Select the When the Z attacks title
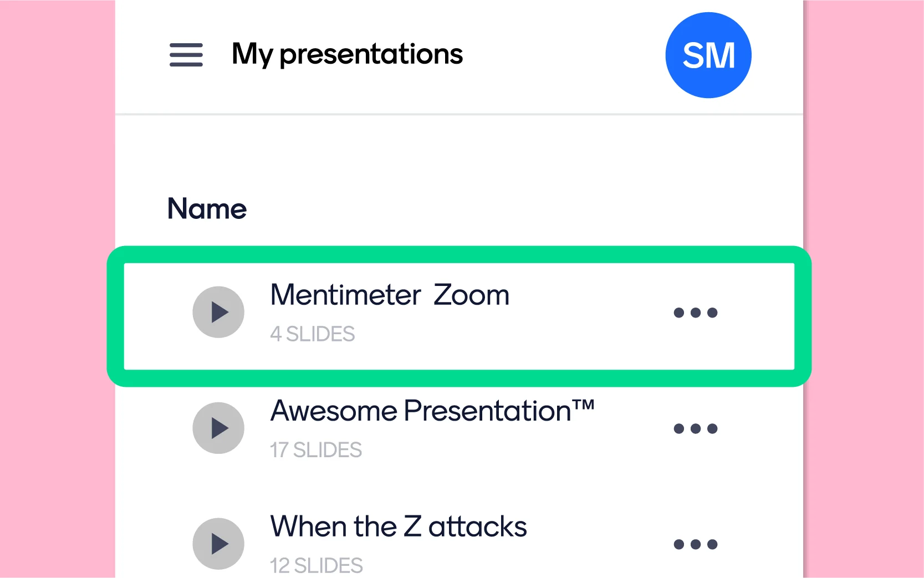 coord(397,526)
